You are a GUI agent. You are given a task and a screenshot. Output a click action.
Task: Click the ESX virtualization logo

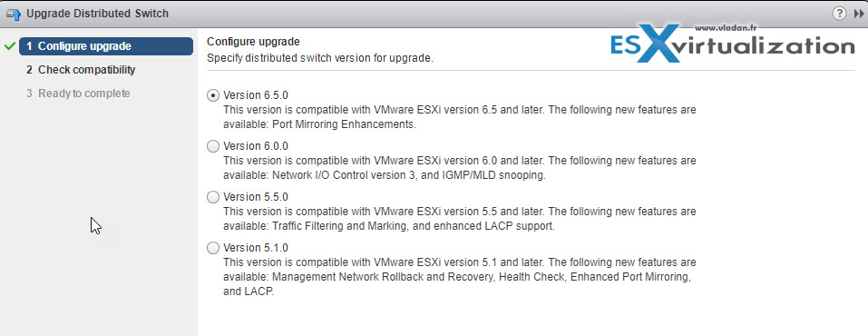(732, 44)
